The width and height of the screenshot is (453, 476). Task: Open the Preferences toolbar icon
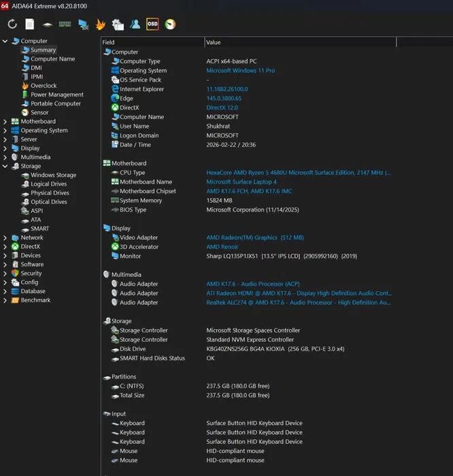118,24
